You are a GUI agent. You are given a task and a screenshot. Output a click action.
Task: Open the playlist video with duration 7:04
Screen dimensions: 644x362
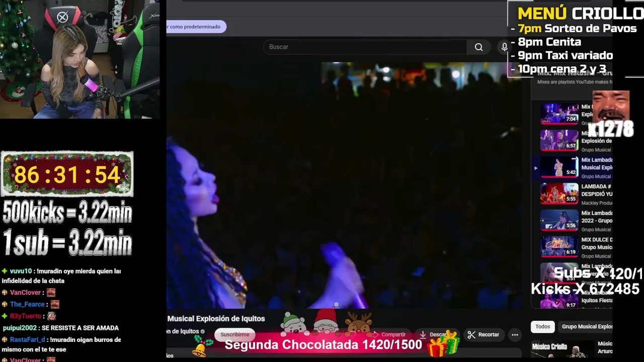coord(559,114)
